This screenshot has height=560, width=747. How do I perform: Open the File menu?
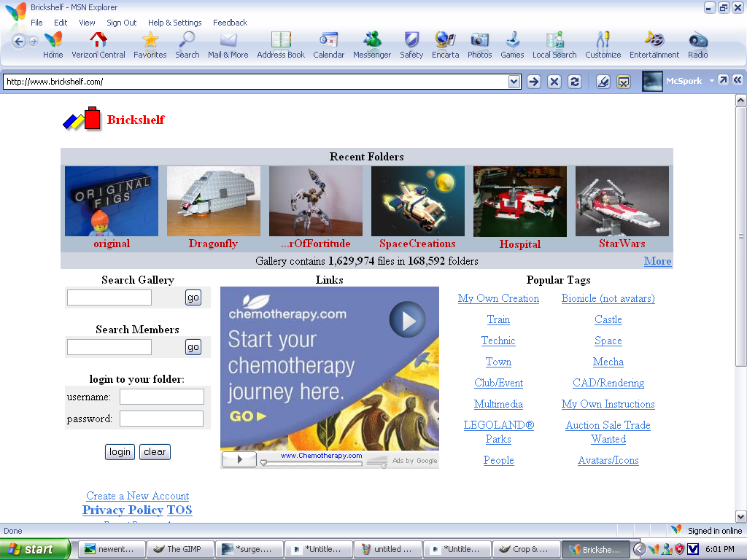(x=36, y=23)
